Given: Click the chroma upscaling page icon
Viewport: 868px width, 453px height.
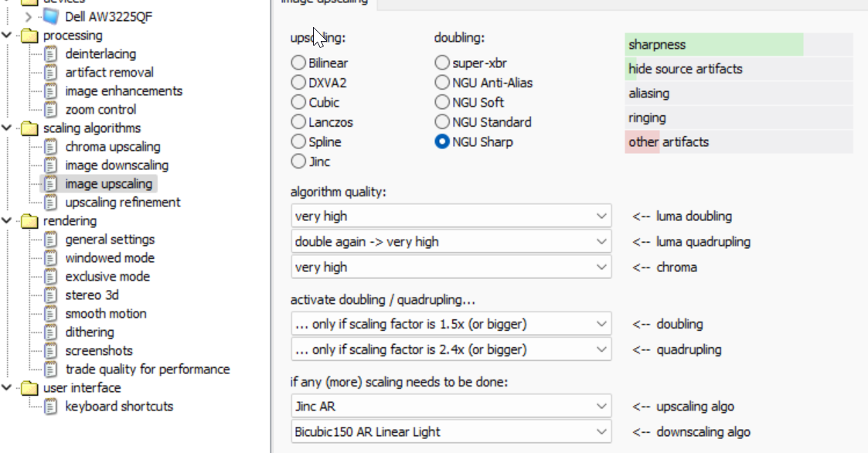Looking at the screenshot, I should click(51, 147).
